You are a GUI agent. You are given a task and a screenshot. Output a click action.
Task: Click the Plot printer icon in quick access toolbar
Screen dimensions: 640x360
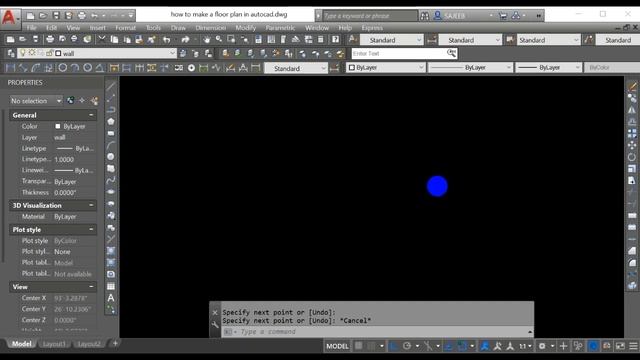[82, 16]
